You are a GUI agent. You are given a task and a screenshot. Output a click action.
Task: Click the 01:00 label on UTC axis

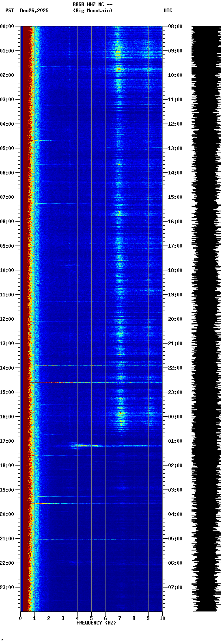coord(175,441)
